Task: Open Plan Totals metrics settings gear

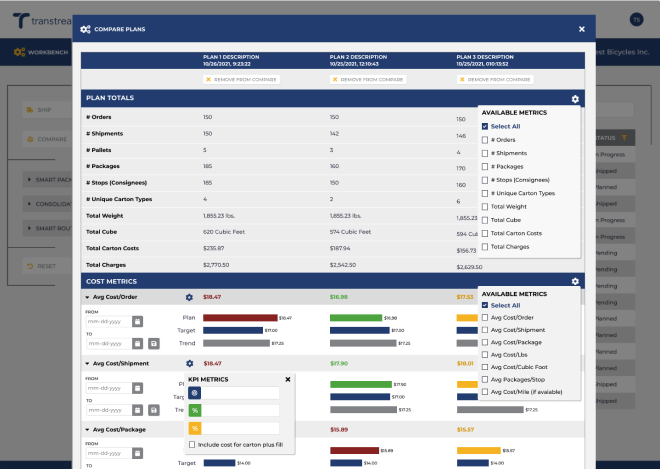Action: click(575, 99)
